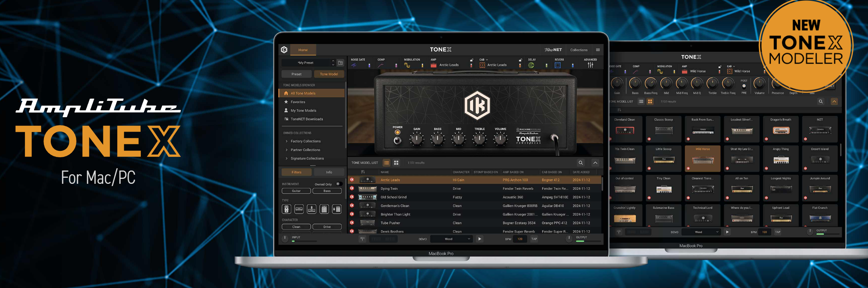This screenshot has height=288, width=868.
Task: Step through presets with My Preset arrows
Action: click(x=333, y=63)
